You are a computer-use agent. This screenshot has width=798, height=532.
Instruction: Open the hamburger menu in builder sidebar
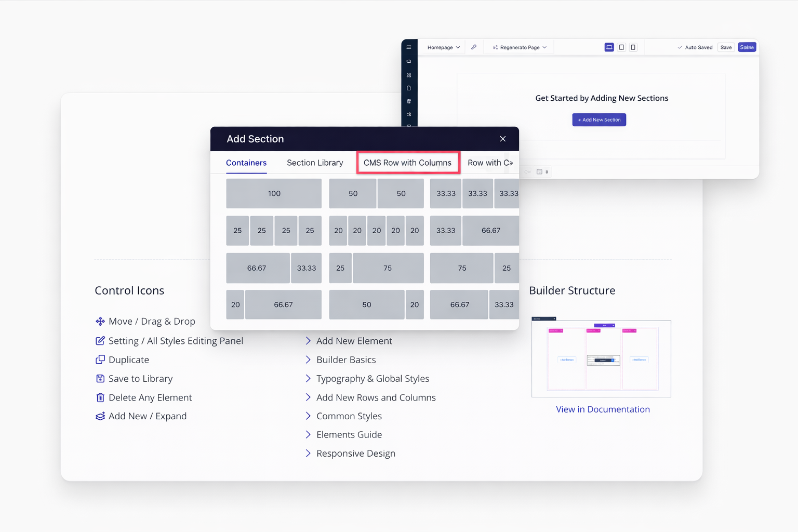pyautogui.click(x=409, y=47)
